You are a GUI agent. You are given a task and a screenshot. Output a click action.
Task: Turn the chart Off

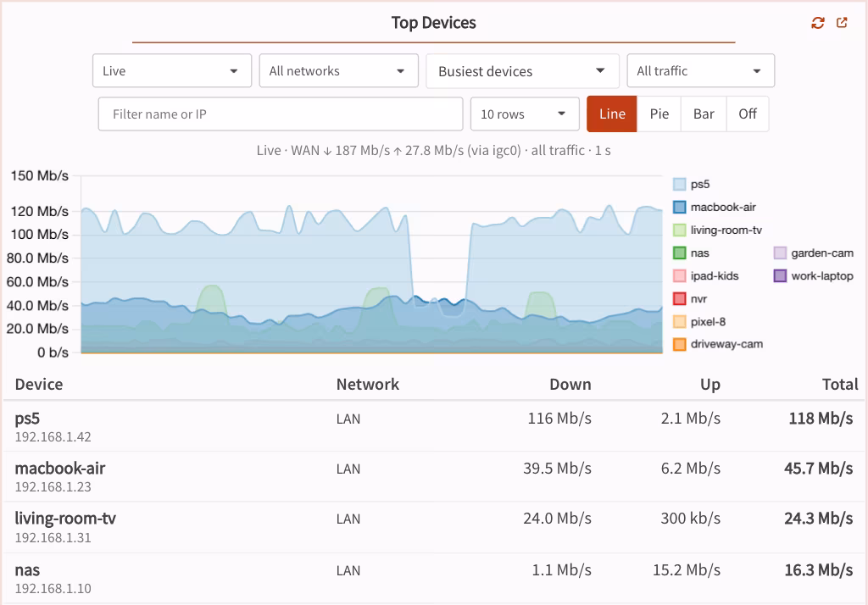748,114
